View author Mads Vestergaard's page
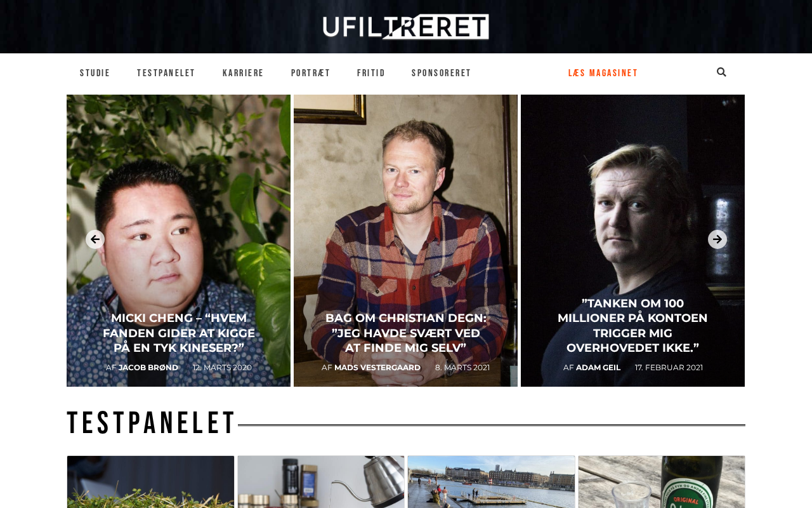The height and width of the screenshot is (508, 812). 377,368
